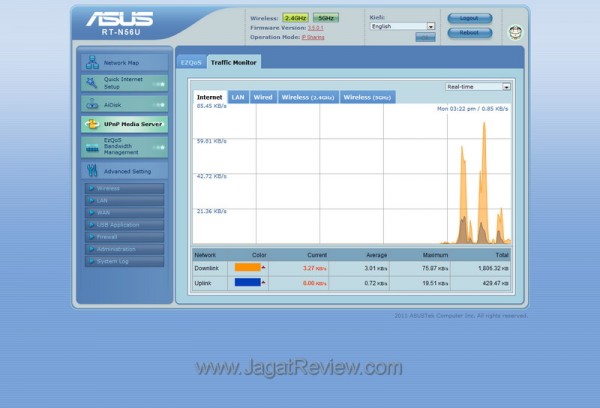
Task: Expand the Firewall settings item
Action: (x=124, y=237)
